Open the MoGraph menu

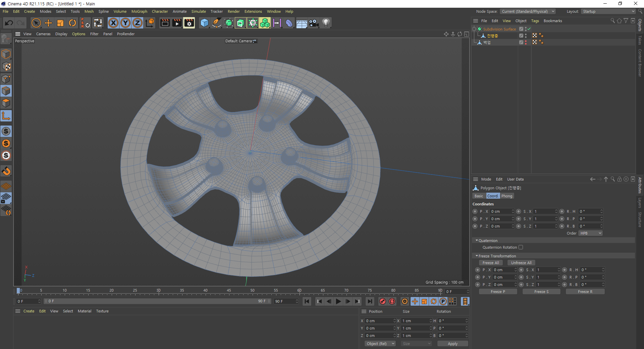139,11
